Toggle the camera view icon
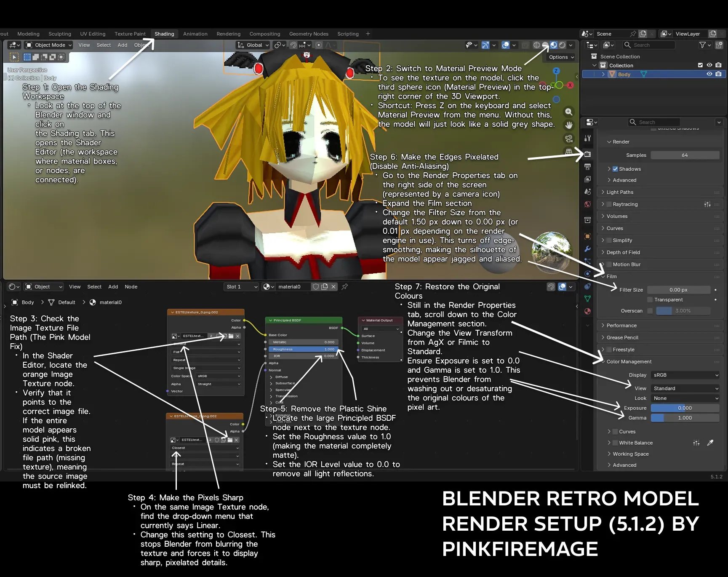This screenshot has width=728, height=577. [x=569, y=139]
